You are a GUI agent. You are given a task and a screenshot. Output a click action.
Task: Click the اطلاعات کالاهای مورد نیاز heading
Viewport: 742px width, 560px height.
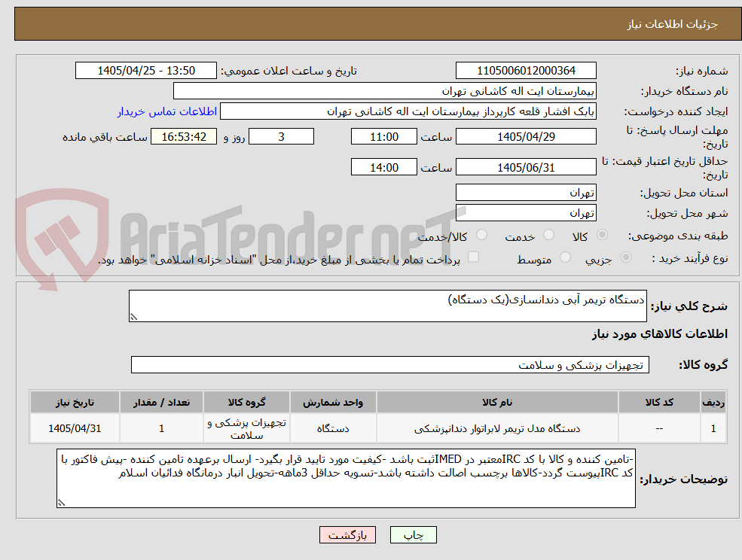pos(660,334)
